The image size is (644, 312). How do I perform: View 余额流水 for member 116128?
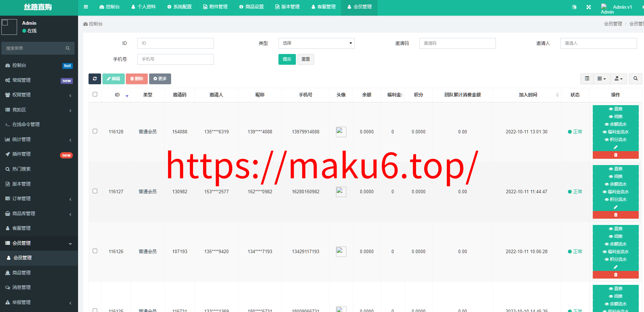coord(616,124)
